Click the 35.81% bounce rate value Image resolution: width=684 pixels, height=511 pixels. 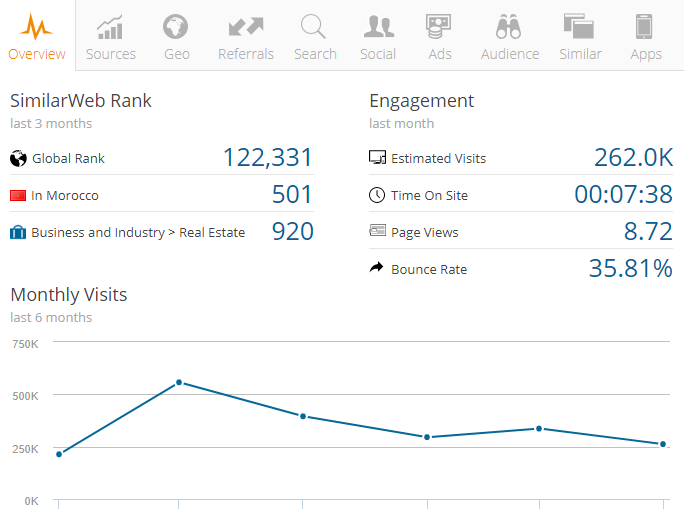629,269
